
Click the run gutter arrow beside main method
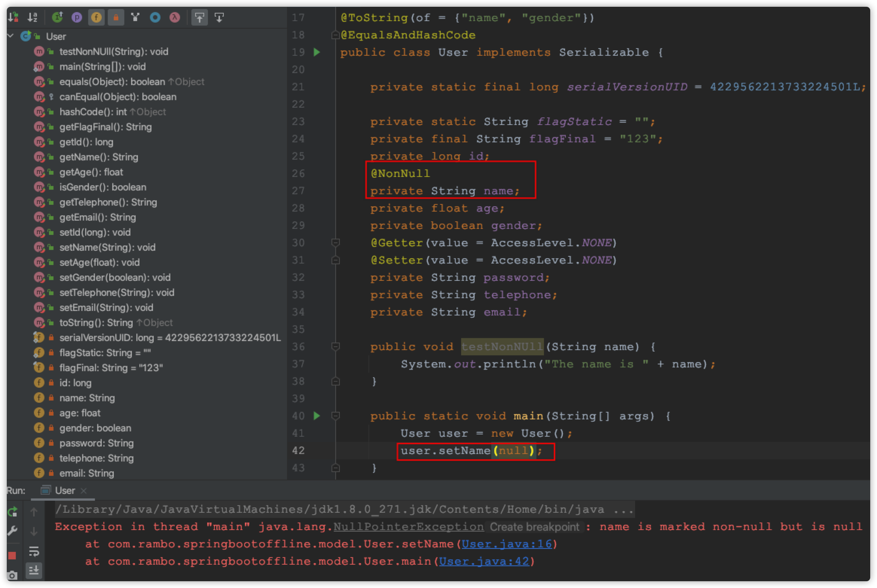(x=317, y=416)
